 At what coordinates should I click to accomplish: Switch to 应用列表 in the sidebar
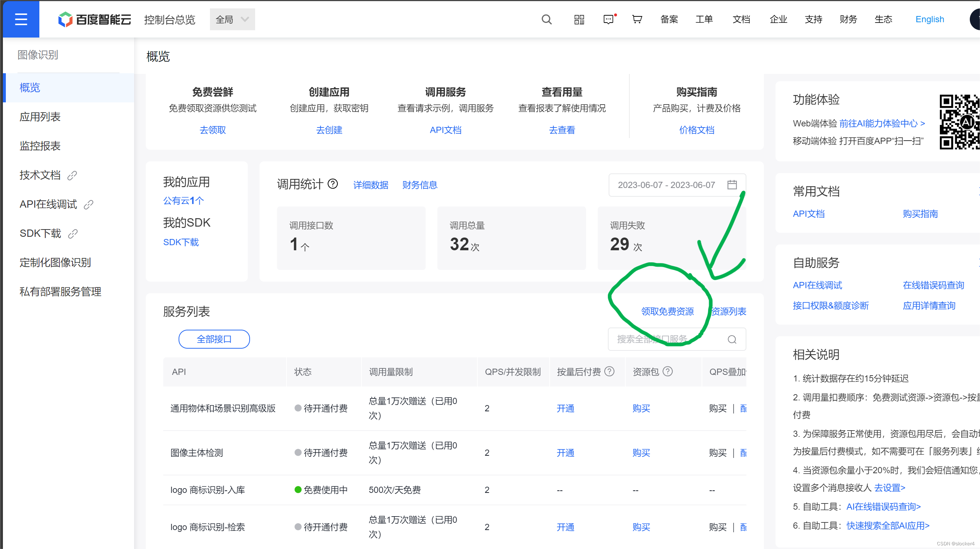[40, 117]
